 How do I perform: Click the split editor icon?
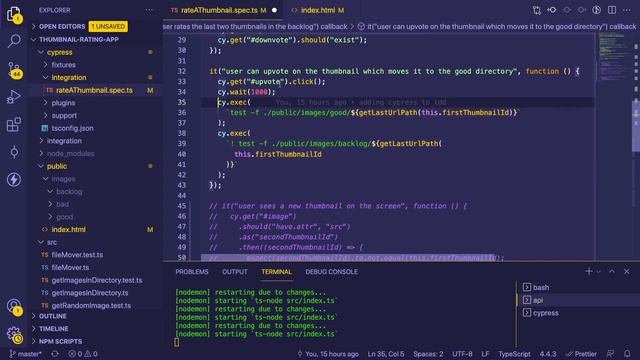point(612,10)
